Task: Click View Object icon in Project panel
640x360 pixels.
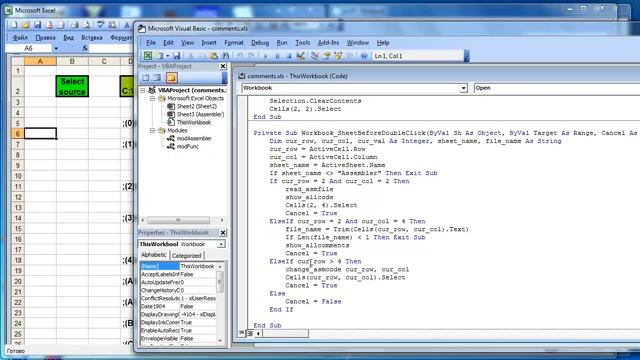Action: [157, 78]
